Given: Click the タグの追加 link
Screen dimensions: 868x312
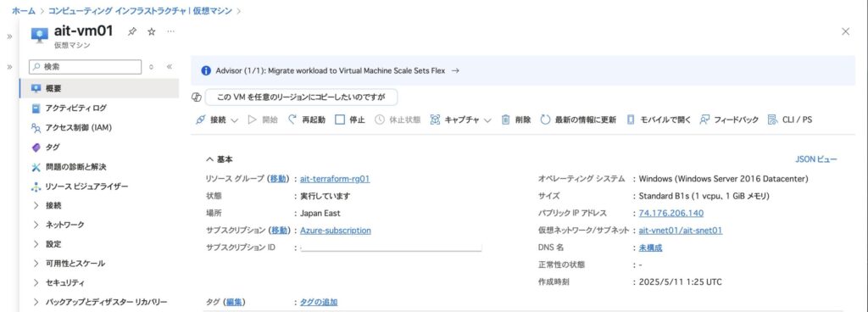Looking at the screenshot, I should pyautogui.click(x=319, y=302).
